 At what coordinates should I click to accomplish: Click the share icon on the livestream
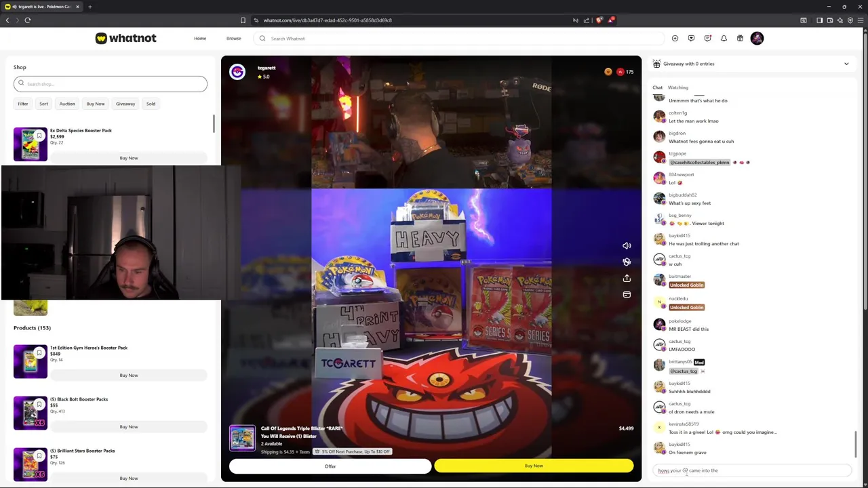coord(627,279)
